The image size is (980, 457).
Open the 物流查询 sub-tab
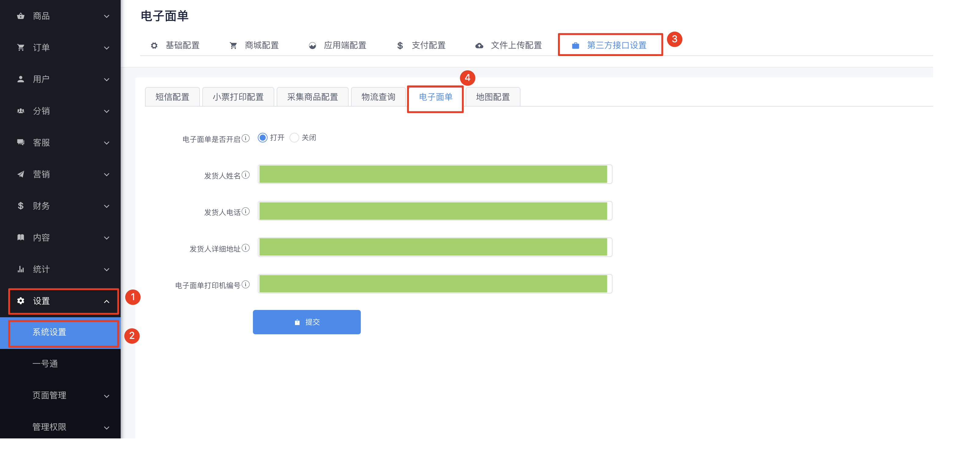(x=378, y=97)
